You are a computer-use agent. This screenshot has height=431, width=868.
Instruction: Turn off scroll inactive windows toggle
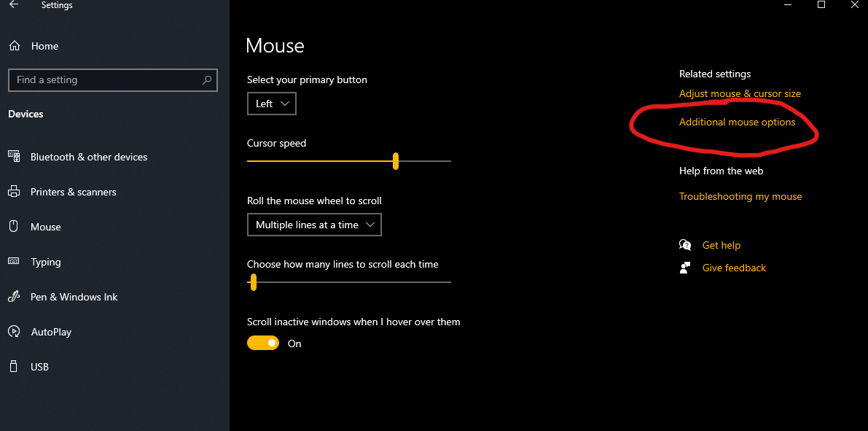263,343
